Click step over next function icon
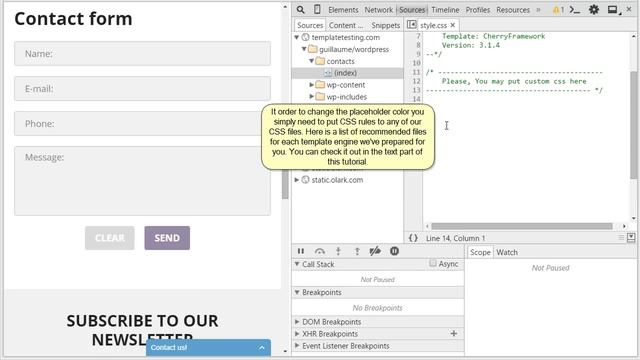 pyautogui.click(x=320, y=251)
